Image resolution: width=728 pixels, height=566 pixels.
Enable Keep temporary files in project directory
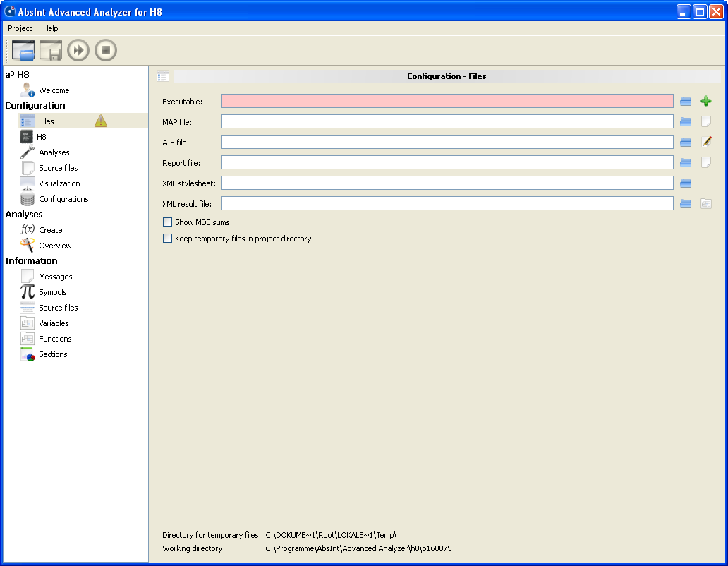(x=168, y=239)
